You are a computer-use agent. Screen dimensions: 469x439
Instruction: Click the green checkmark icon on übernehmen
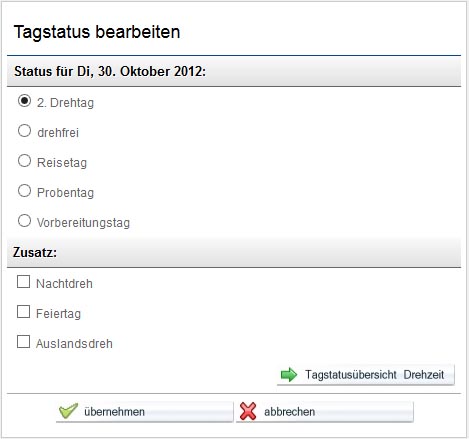pos(68,411)
